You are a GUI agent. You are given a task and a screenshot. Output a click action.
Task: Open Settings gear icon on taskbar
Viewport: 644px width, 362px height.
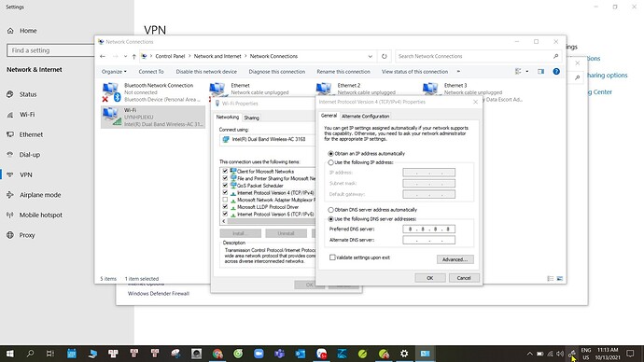[404, 354]
